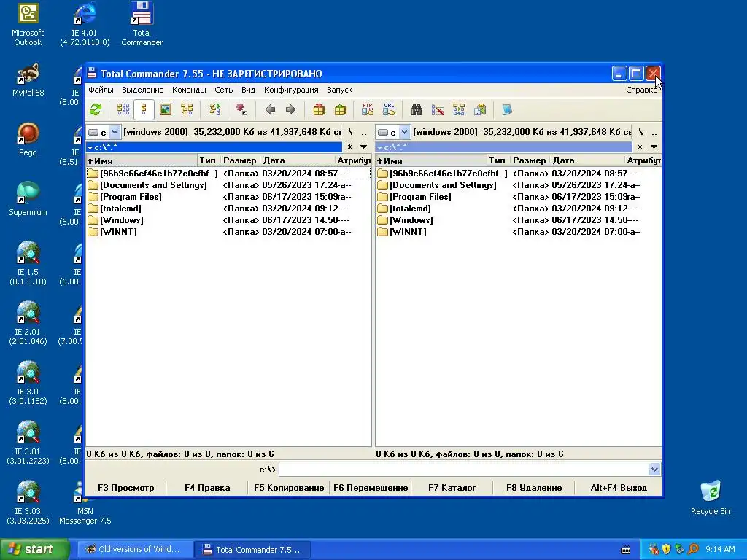Click the F6 Перемещение button
747x560 pixels.
tap(371, 488)
